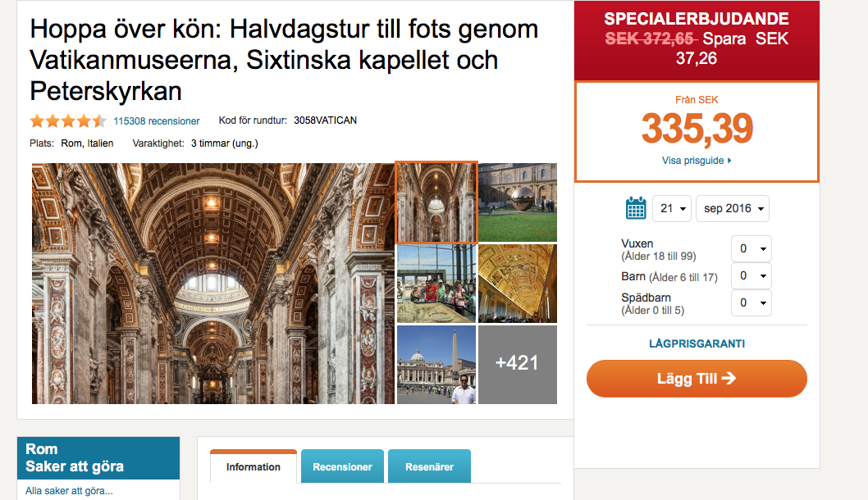Expand the sep 2016 month dropdown
This screenshot has width=868, height=500.
coord(733,208)
